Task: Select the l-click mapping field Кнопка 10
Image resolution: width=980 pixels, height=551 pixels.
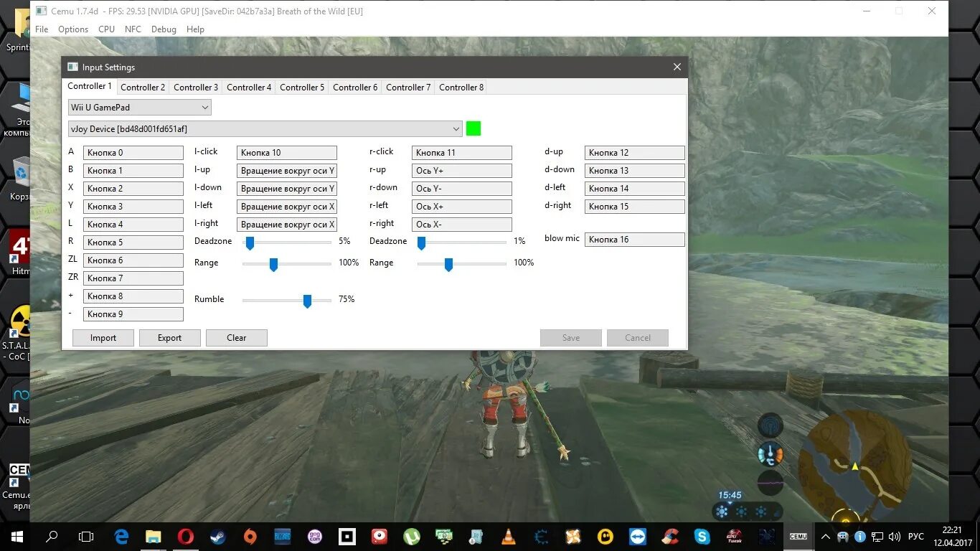Action: (x=287, y=153)
